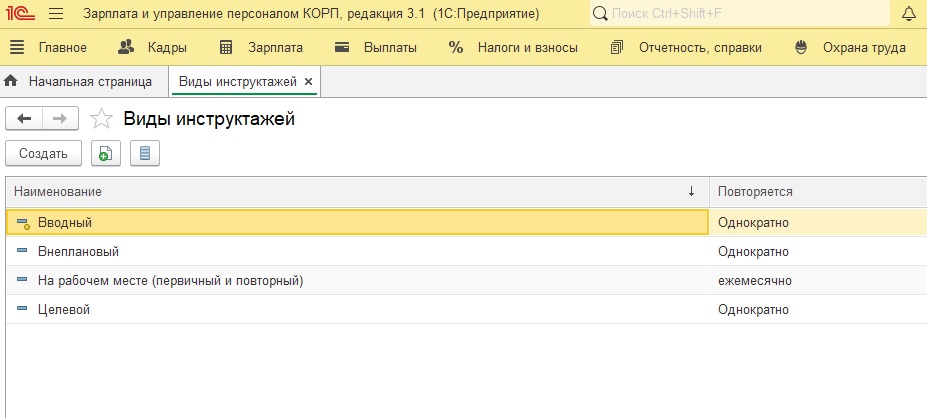Go forward with right arrow button

tap(60, 119)
